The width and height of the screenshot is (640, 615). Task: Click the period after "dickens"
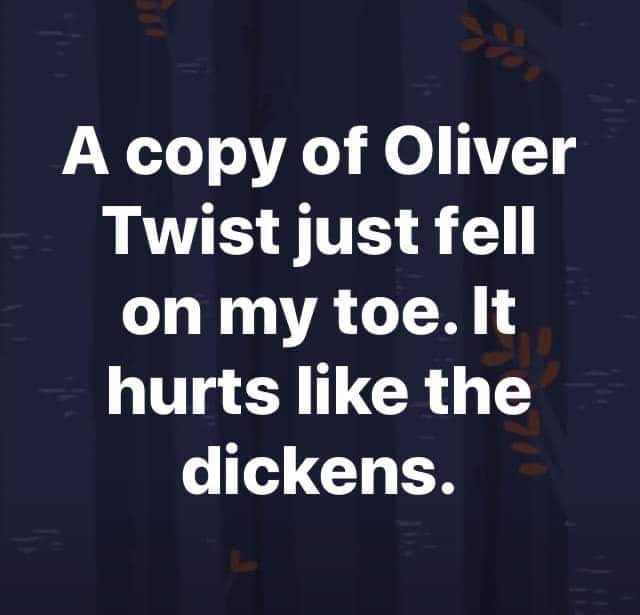tap(446, 486)
